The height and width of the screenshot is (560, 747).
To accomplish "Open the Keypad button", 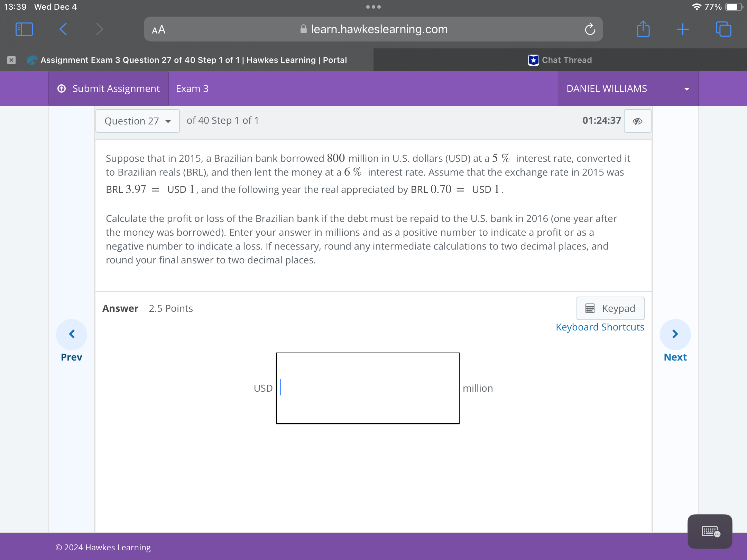I will coord(610,308).
